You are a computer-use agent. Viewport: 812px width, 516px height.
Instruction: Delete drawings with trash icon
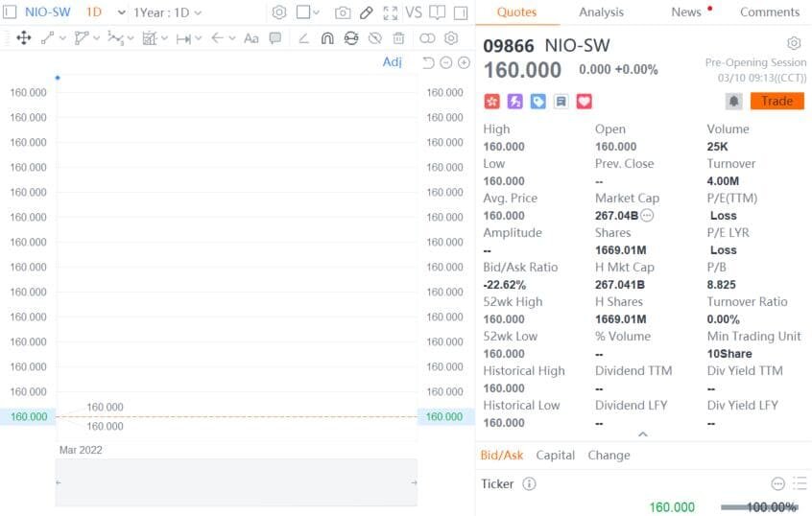[x=398, y=37]
